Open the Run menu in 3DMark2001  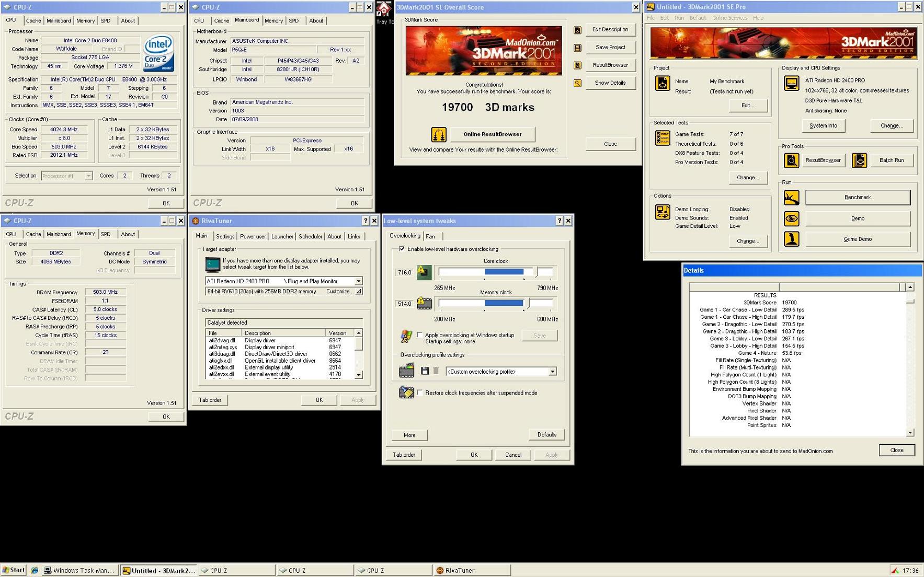[679, 18]
